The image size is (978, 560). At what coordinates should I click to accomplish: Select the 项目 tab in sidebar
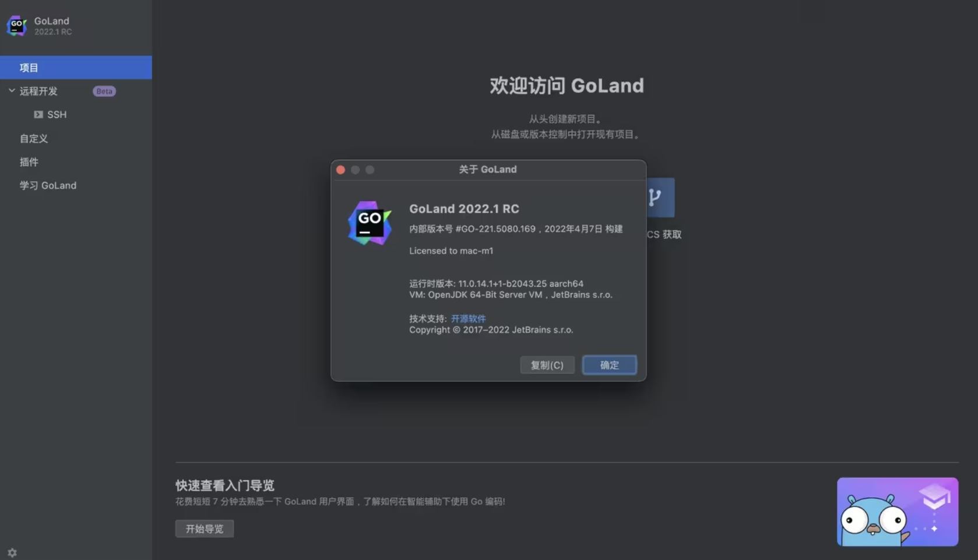tap(76, 68)
